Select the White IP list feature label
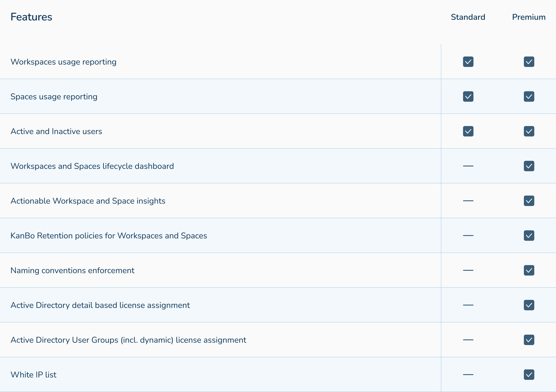 33,375
